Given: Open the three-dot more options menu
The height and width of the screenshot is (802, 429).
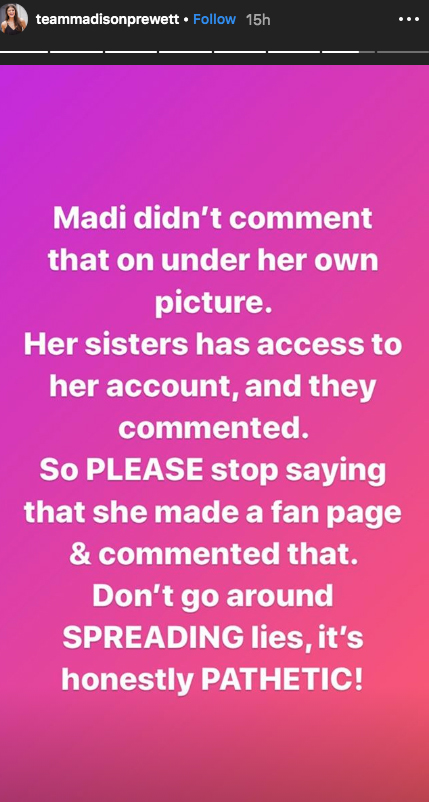Looking at the screenshot, I should pyautogui.click(x=409, y=19).
